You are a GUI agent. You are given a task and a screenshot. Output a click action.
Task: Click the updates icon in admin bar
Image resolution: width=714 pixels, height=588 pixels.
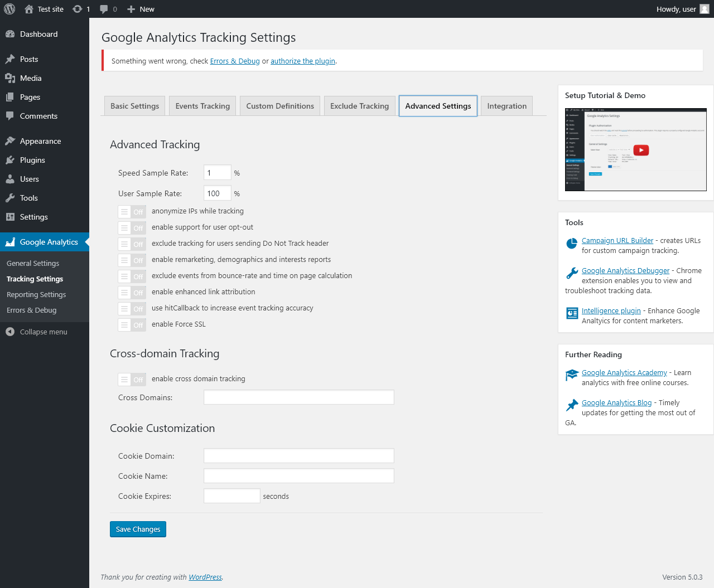point(78,9)
